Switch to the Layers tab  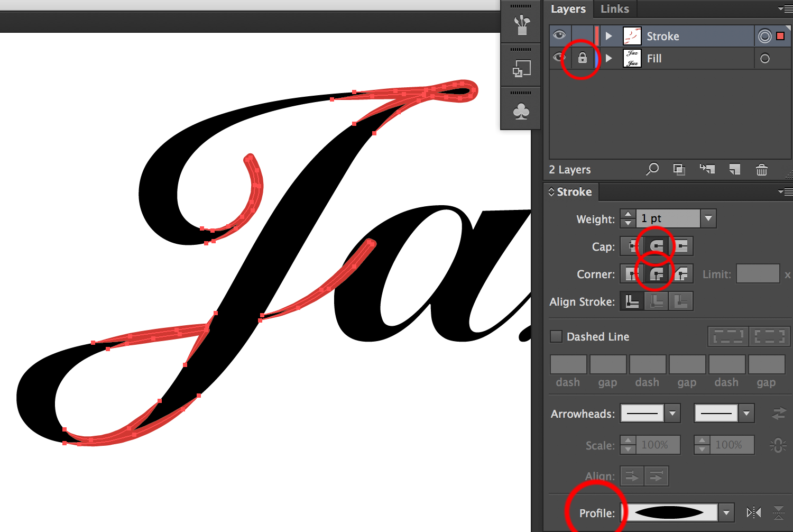click(568, 9)
